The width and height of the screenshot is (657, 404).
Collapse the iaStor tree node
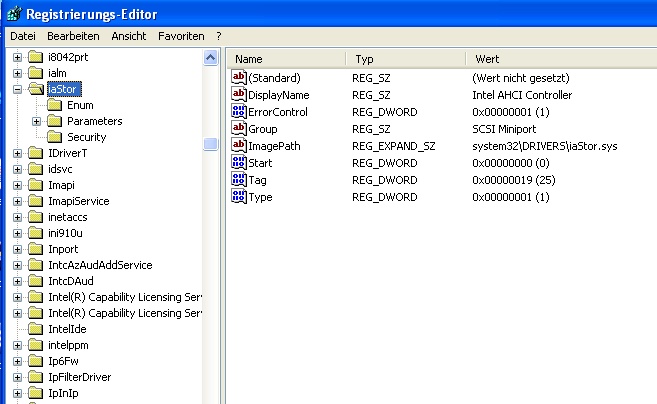pos(17,89)
